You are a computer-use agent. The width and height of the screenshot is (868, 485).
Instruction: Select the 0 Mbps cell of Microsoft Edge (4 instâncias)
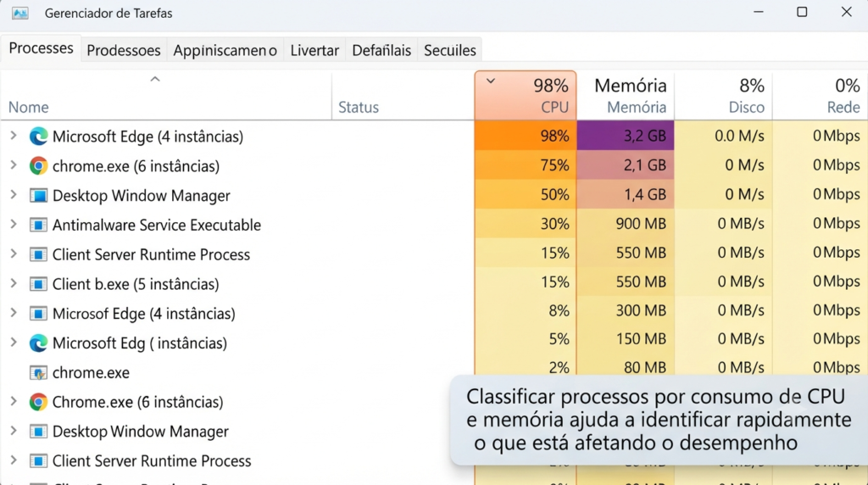tap(821, 136)
